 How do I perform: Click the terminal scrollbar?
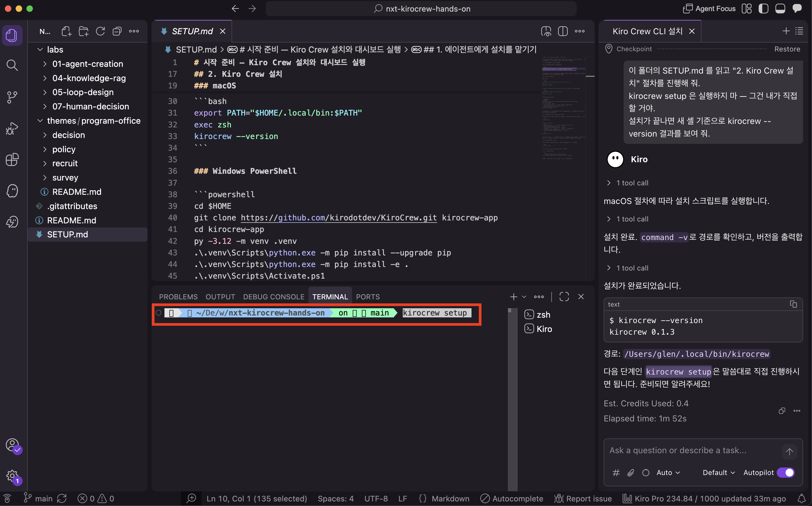512,400
